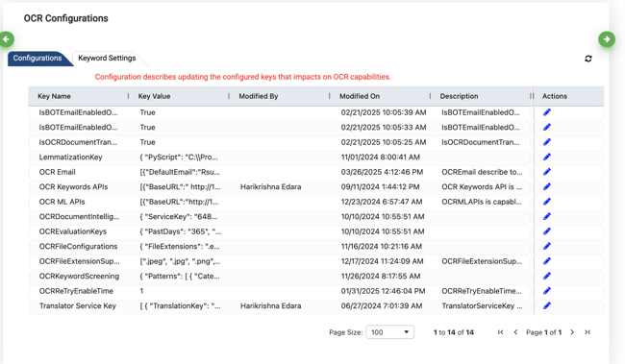The height and width of the screenshot is (364, 625).
Task: Edit the OCRKeywordScreening entry
Action: (x=547, y=276)
